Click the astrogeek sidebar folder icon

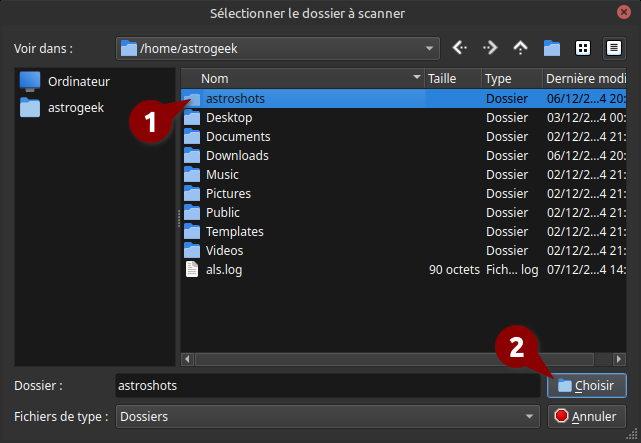click(30, 107)
